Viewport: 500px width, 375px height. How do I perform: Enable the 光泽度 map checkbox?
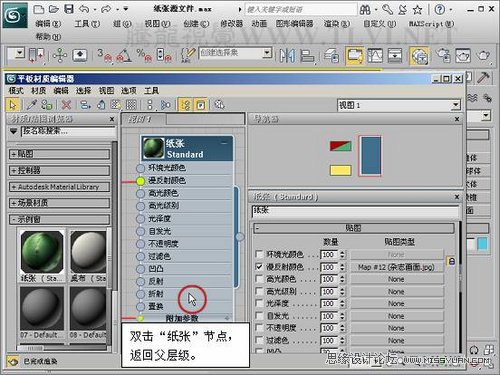tap(259, 303)
